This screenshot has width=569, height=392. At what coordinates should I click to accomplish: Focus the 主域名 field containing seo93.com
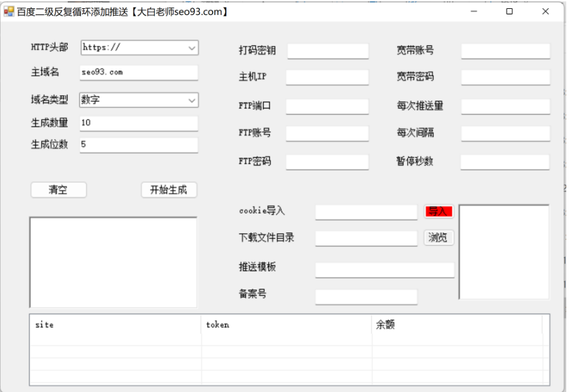click(139, 73)
